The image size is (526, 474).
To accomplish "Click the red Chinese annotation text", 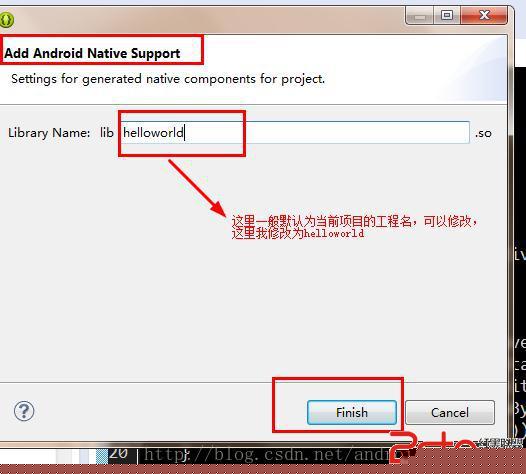I will [x=354, y=227].
